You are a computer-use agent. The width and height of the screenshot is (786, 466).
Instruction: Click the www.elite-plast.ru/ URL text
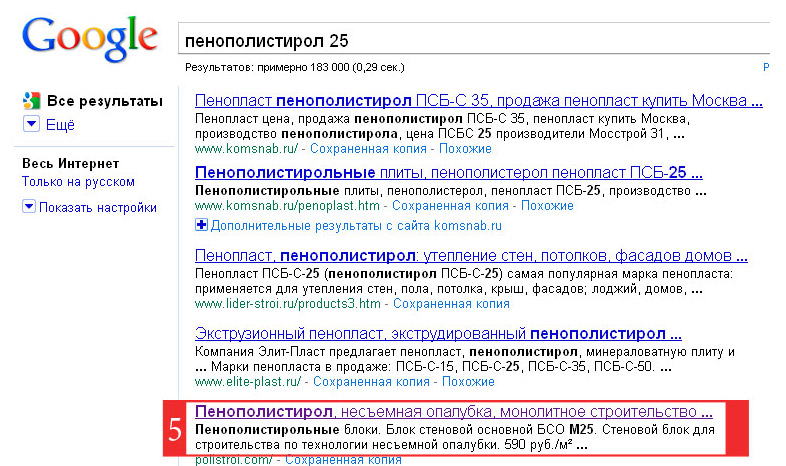point(248,382)
